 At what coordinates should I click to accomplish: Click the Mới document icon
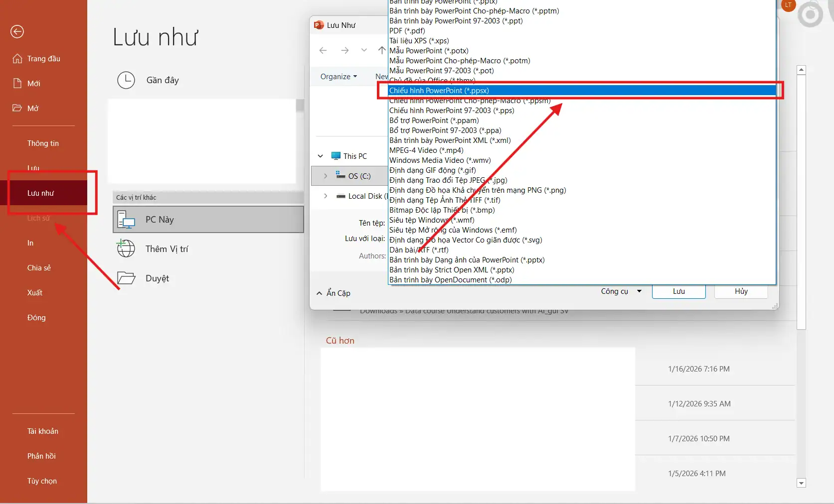point(17,83)
